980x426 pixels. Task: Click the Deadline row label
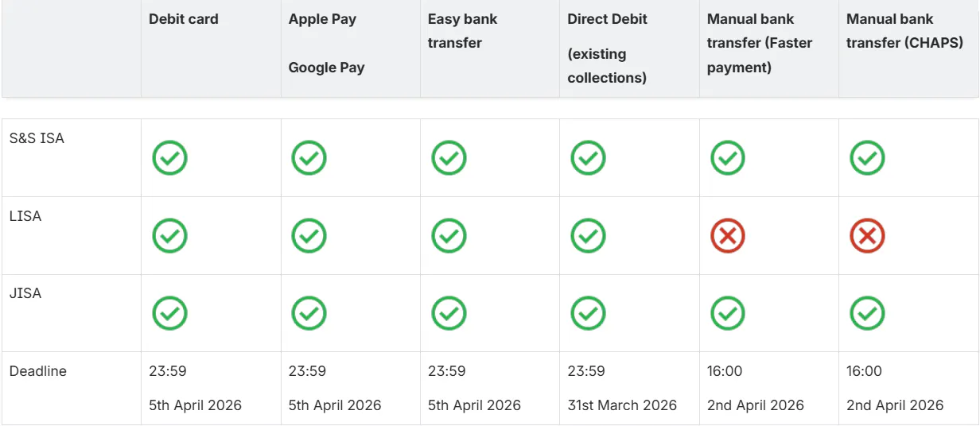click(38, 371)
